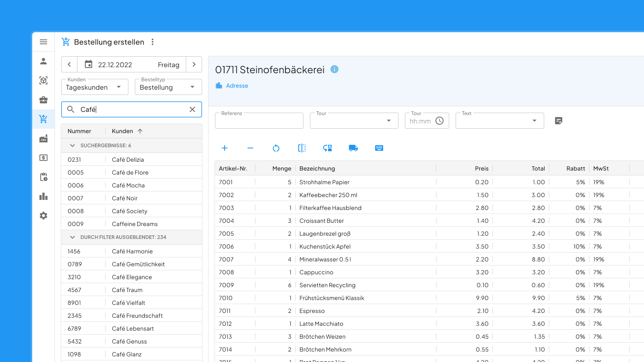The height and width of the screenshot is (362, 644).
Task: Sort by the Nummer column header
Action: [79, 131]
